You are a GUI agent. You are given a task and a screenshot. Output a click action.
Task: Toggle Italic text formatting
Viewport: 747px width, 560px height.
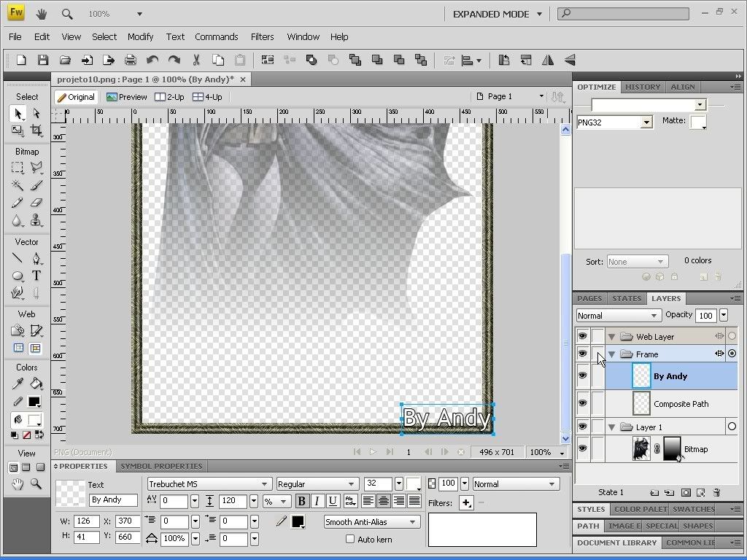point(317,501)
